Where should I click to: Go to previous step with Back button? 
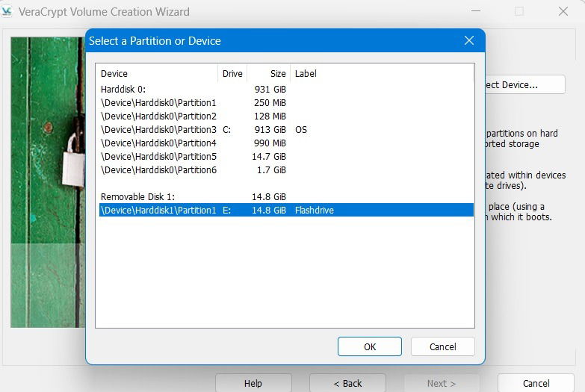[x=347, y=383]
